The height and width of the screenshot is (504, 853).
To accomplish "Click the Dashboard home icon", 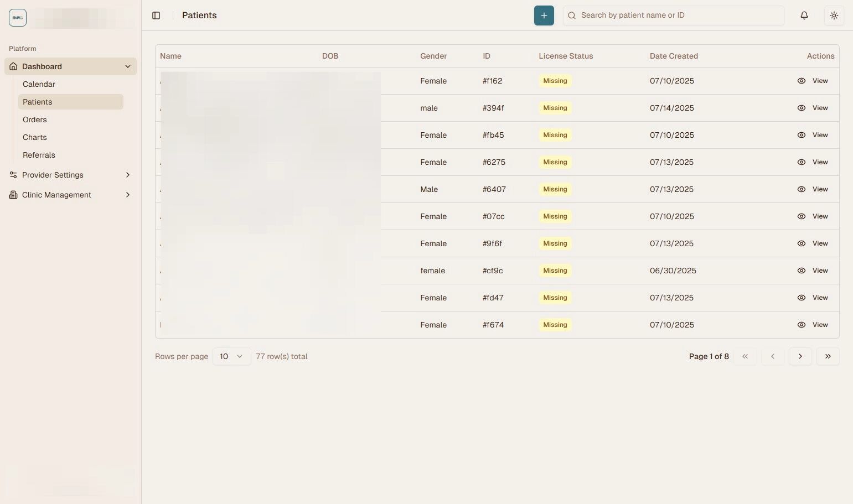I will tap(13, 66).
